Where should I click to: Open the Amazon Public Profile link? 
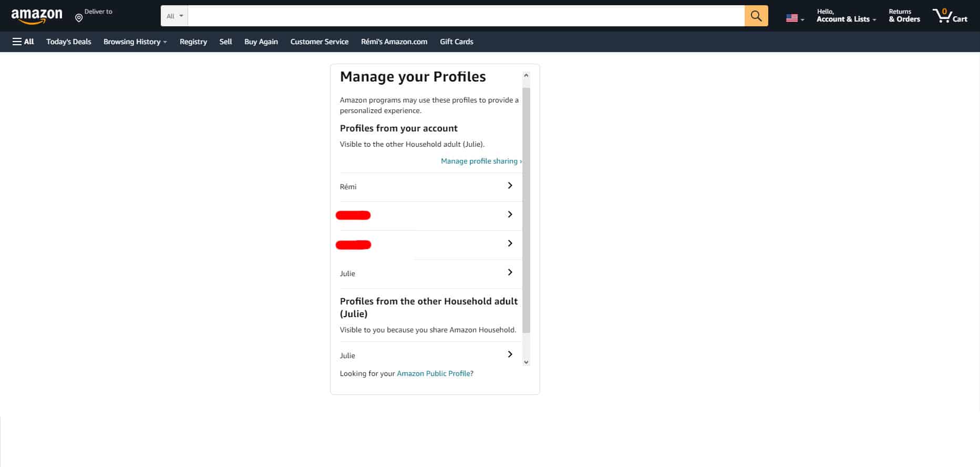(434, 373)
